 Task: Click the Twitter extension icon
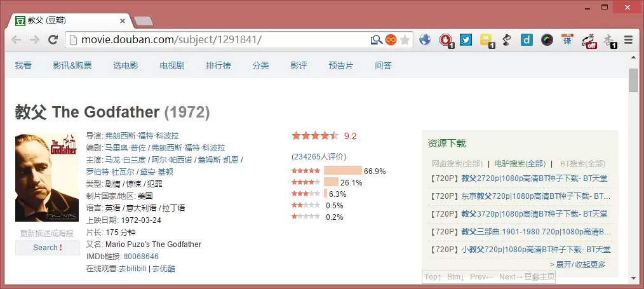tap(466, 40)
